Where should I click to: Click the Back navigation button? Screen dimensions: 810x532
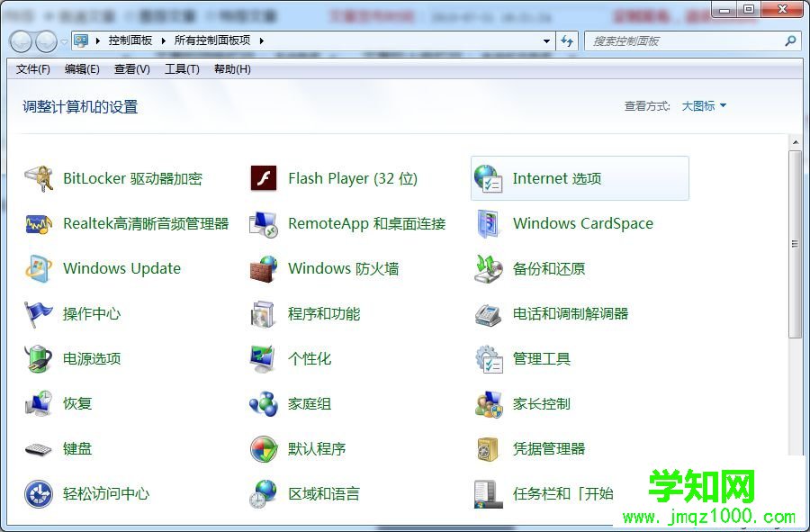pyautogui.click(x=22, y=41)
